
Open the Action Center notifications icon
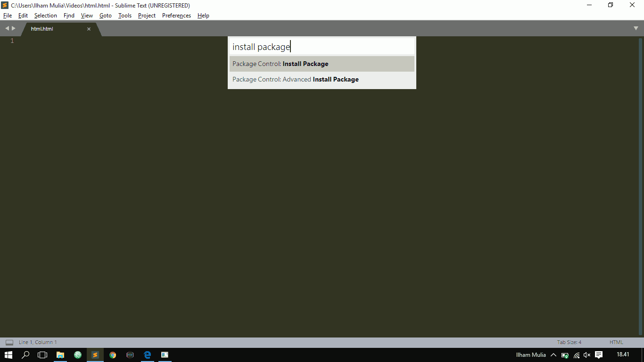click(599, 355)
